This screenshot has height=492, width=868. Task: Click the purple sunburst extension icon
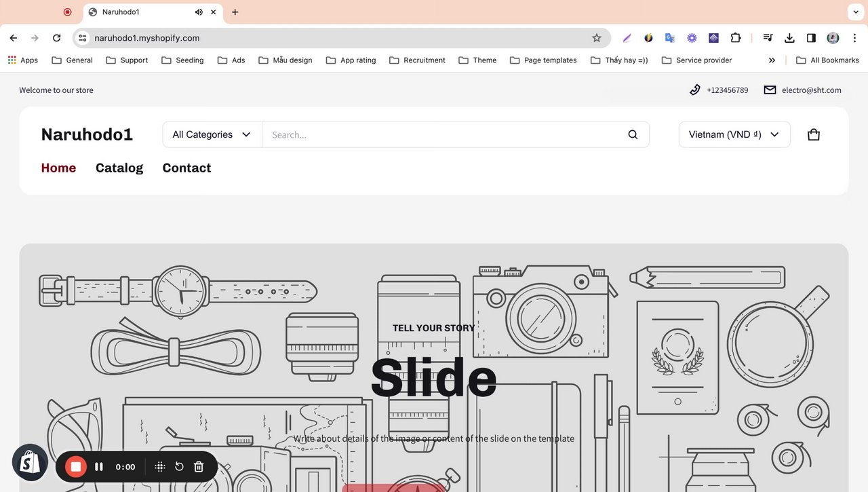click(x=692, y=38)
